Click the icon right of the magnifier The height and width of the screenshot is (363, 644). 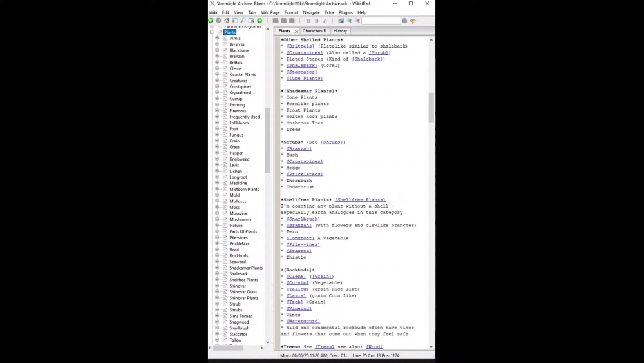pos(251,21)
